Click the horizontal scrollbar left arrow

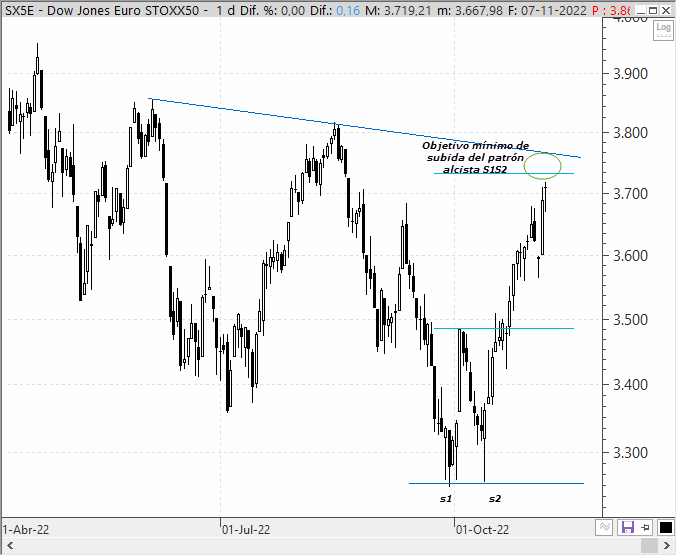9,546
